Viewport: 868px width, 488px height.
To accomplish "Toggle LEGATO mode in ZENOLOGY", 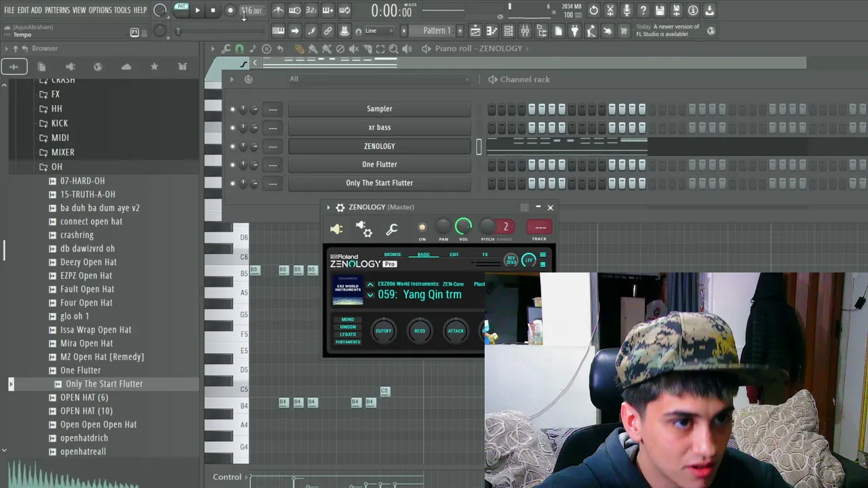I will pos(348,334).
